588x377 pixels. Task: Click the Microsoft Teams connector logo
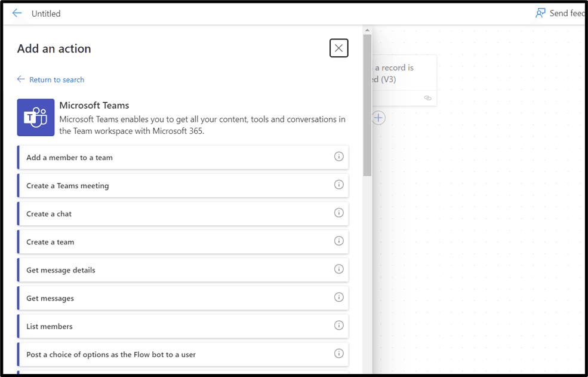coord(36,117)
